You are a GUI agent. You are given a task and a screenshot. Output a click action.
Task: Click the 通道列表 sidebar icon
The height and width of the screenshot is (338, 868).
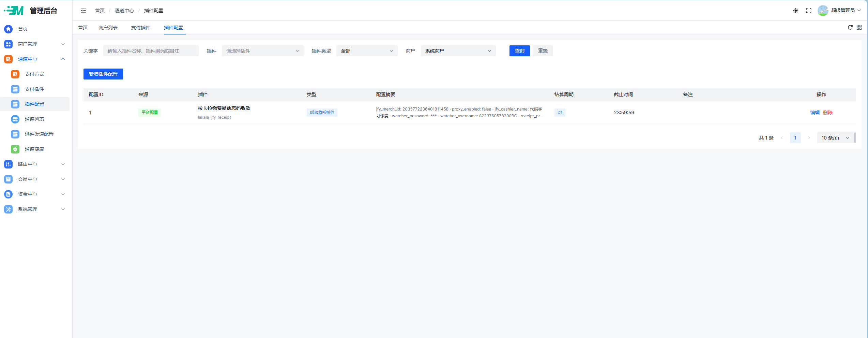pos(15,119)
